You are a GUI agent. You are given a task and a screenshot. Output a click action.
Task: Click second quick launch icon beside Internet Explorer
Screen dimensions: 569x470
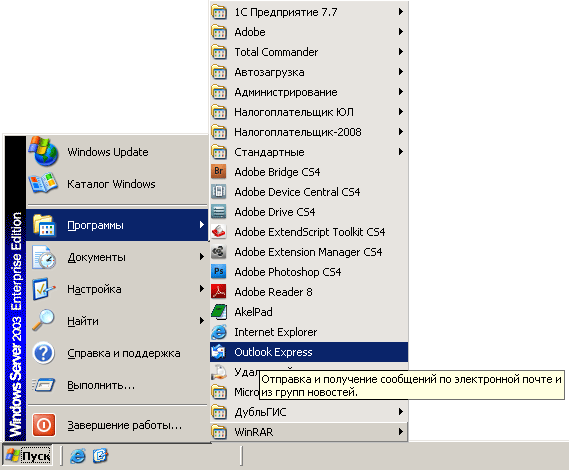tap(100, 456)
